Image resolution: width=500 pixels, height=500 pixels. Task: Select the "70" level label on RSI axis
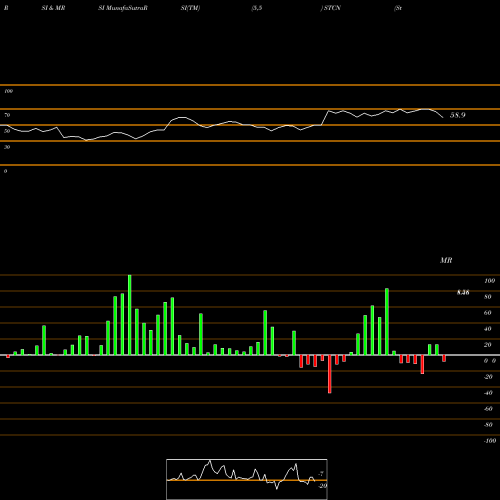(7, 115)
